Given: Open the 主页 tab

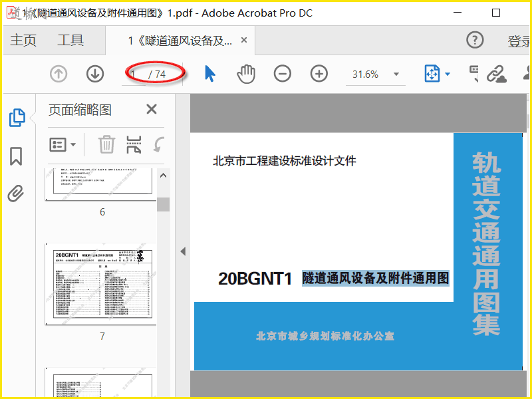Looking at the screenshot, I should tap(23, 40).
